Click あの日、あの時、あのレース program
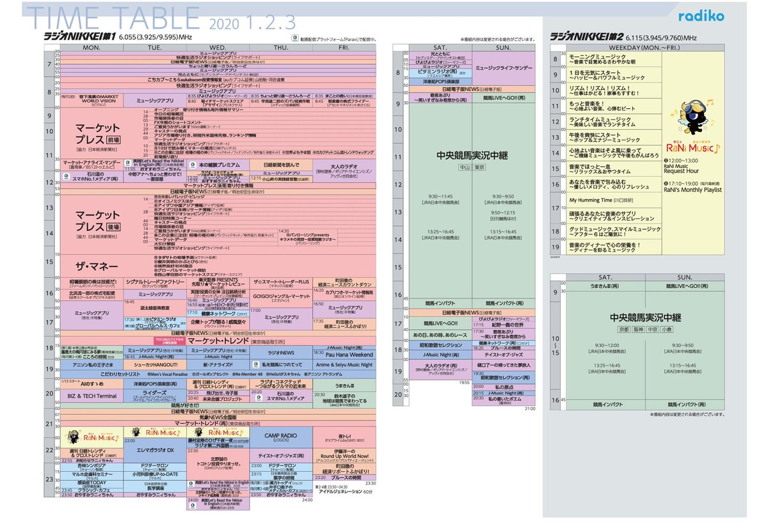The width and height of the screenshot is (768, 532). (440, 335)
